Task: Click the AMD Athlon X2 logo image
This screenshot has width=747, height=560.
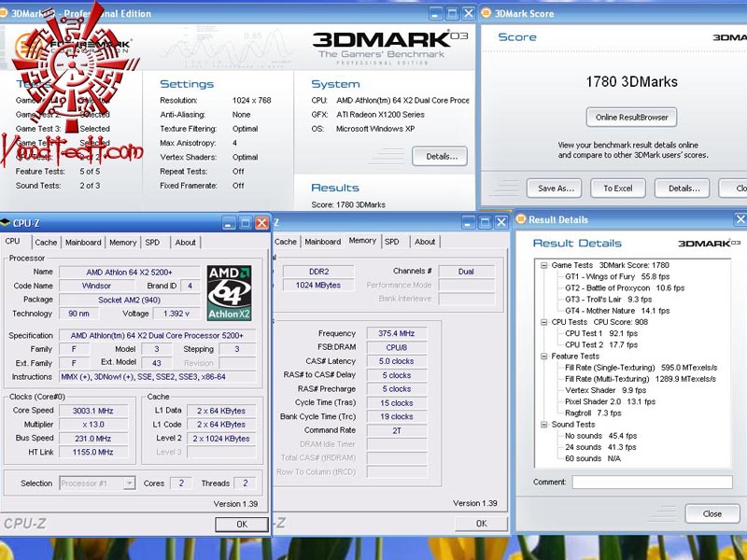Action: click(x=229, y=293)
